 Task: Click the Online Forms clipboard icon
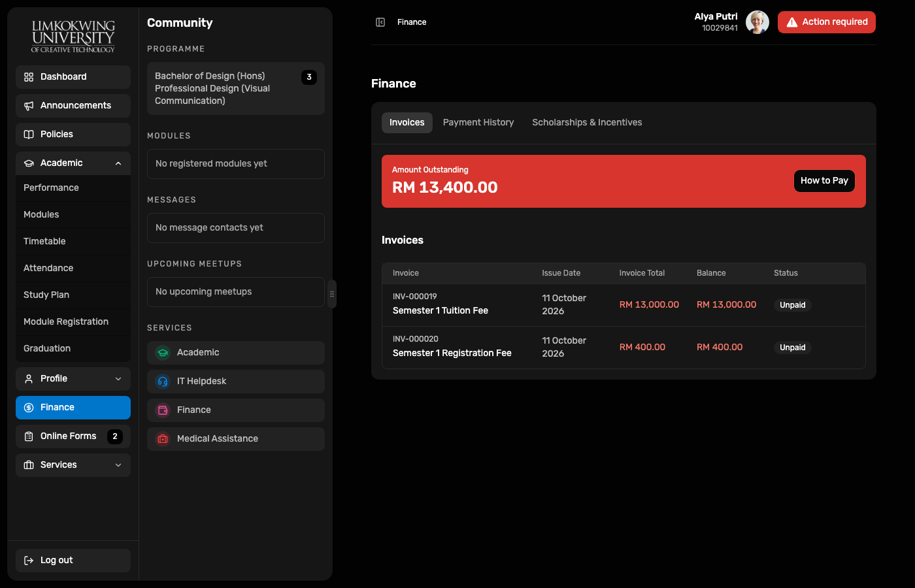pyautogui.click(x=29, y=436)
